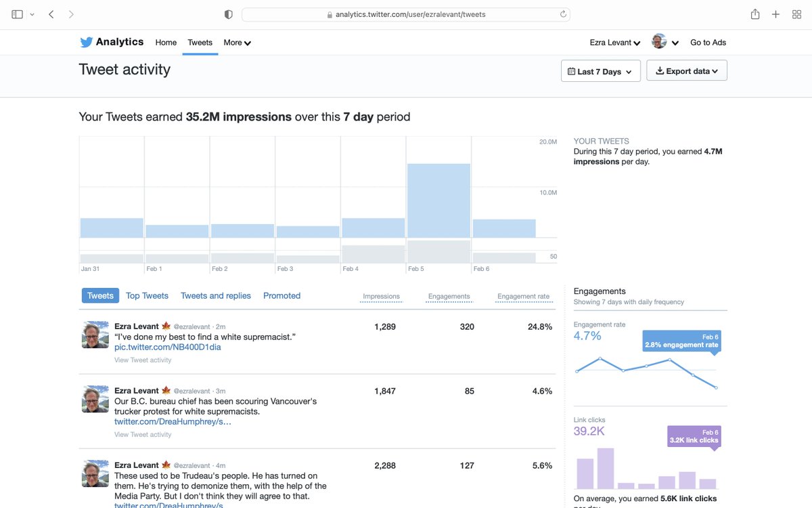
Task: Click the Tweet activity page heading
Action: tap(125, 70)
